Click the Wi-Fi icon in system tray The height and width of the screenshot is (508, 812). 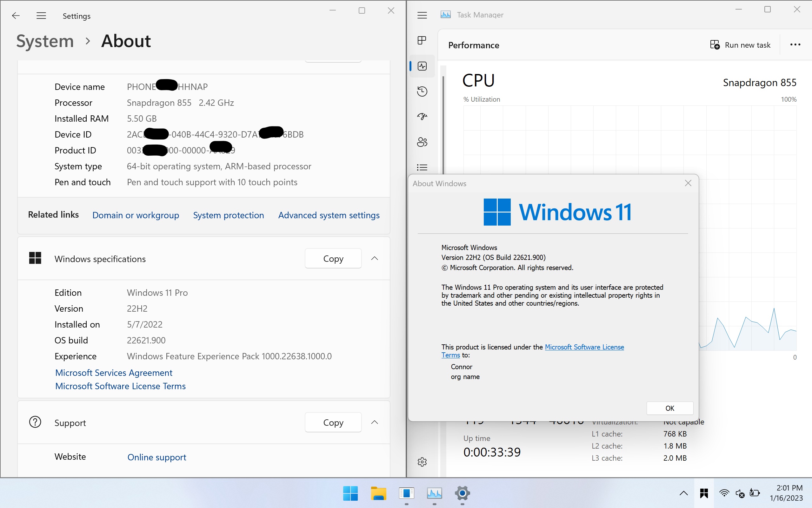[724, 493]
